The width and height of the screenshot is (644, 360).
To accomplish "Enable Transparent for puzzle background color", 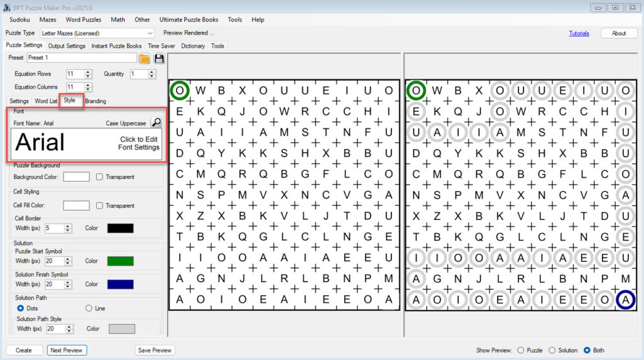I will pos(99,177).
